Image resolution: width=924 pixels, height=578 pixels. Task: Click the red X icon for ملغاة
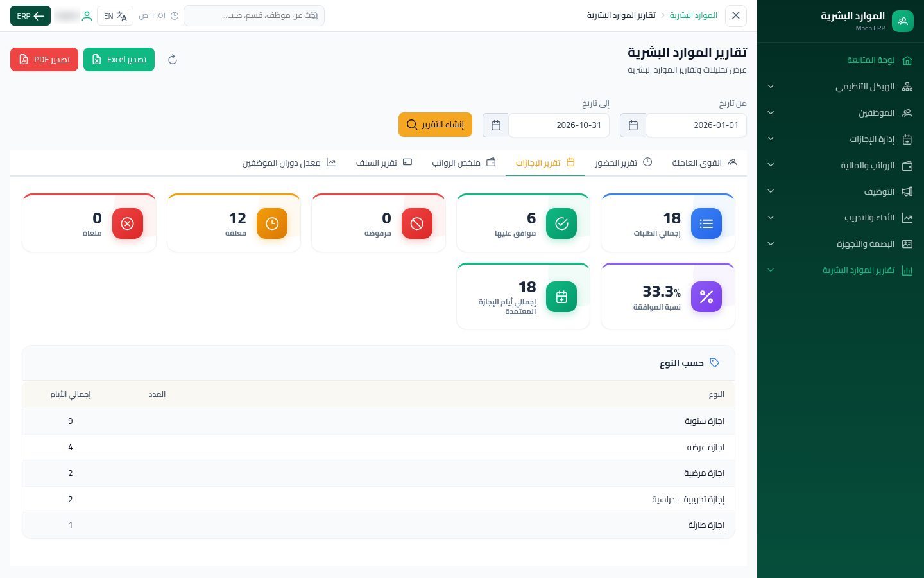127,223
